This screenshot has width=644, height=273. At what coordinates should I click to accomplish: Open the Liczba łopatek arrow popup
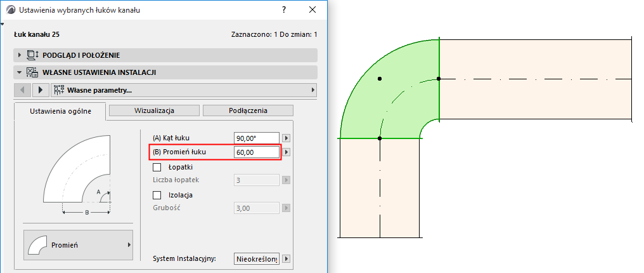coord(287,180)
